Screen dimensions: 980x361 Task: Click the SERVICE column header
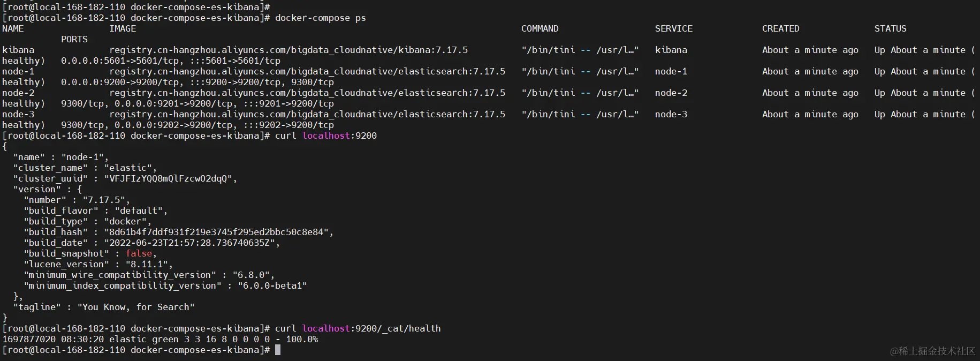673,28
